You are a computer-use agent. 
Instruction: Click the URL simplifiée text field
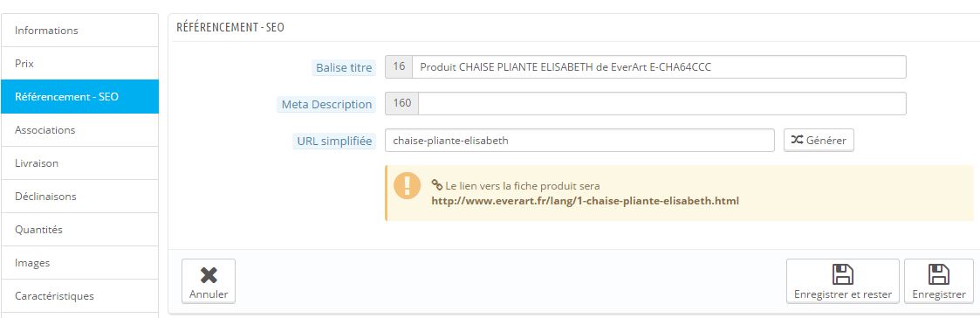(x=580, y=141)
